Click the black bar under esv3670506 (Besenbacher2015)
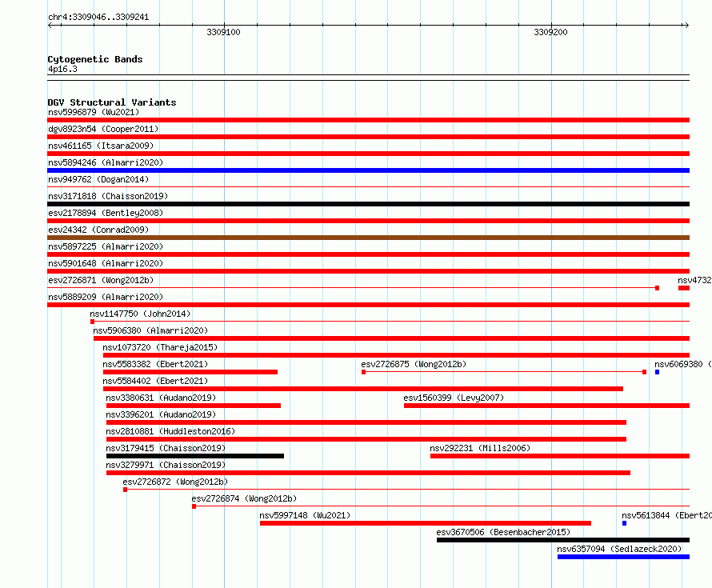This screenshot has height=588, width=712. 563,540
